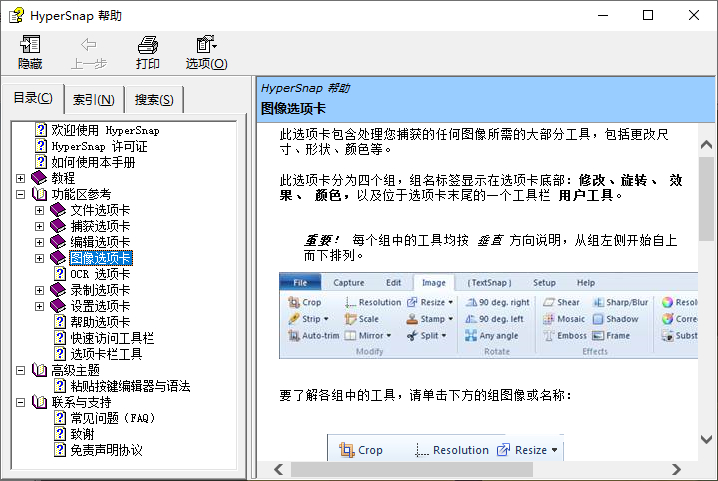Click the Effects group in ribbon image
Viewport: 718px width, 481px height.
coord(595,351)
